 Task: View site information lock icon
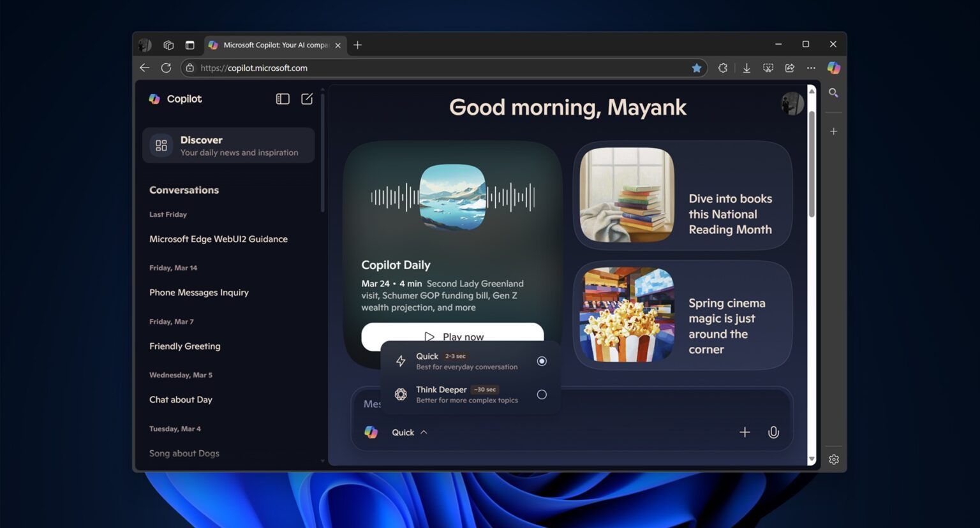[x=189, y=68]
